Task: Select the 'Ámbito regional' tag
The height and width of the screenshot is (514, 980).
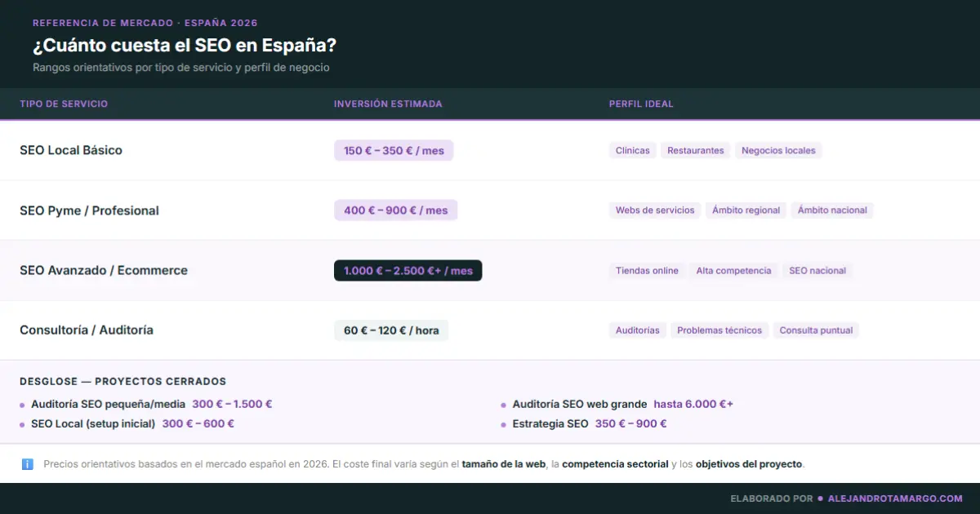Action: click(x=746, y=210)
